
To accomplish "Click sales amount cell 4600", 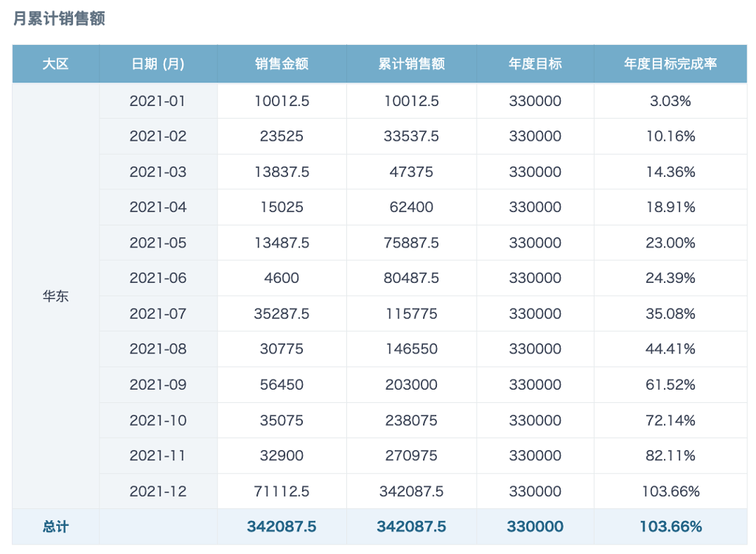I will [281, 278].
